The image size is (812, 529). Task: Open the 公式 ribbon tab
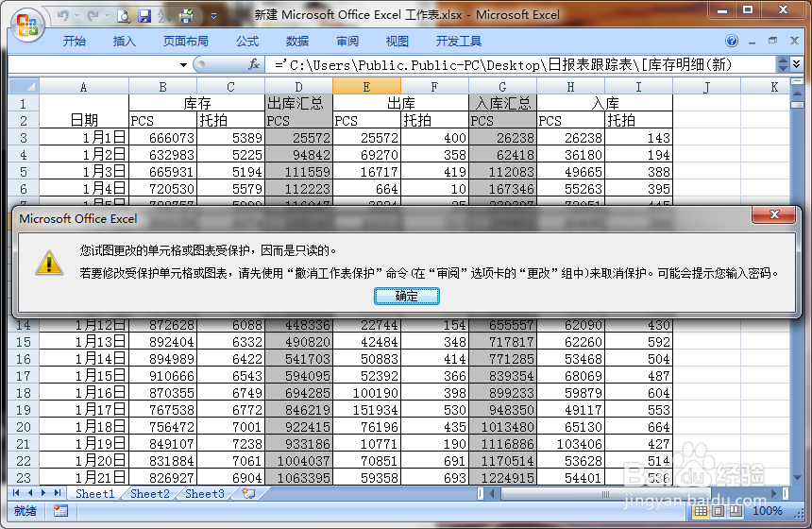tap(247, 42)
